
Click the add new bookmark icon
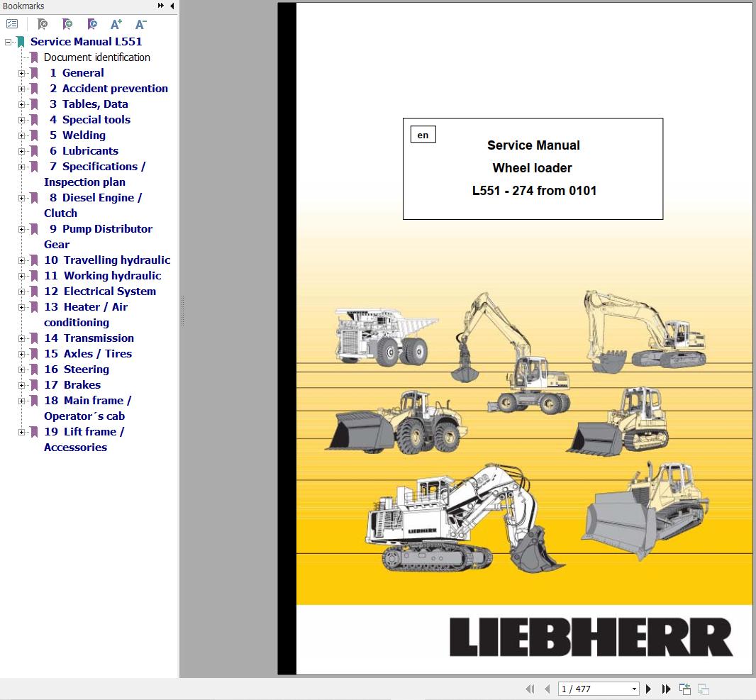(x=67, y=23)
